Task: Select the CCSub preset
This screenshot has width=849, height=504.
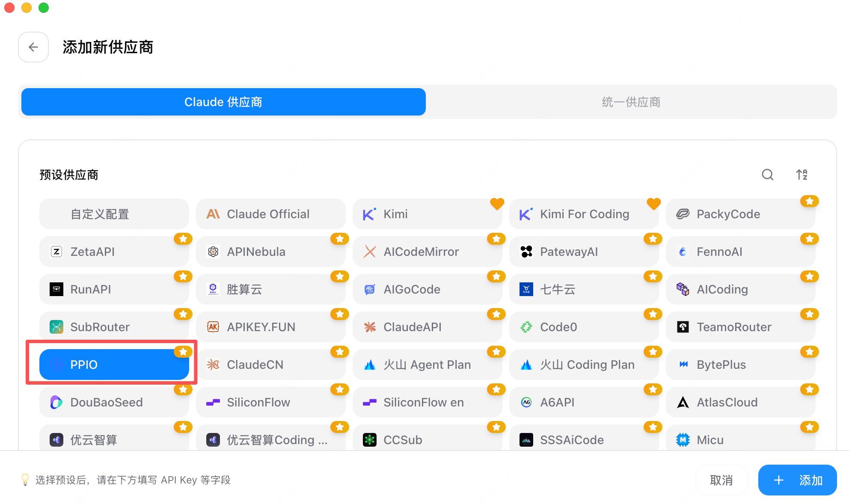Action: tap(427, 437)
